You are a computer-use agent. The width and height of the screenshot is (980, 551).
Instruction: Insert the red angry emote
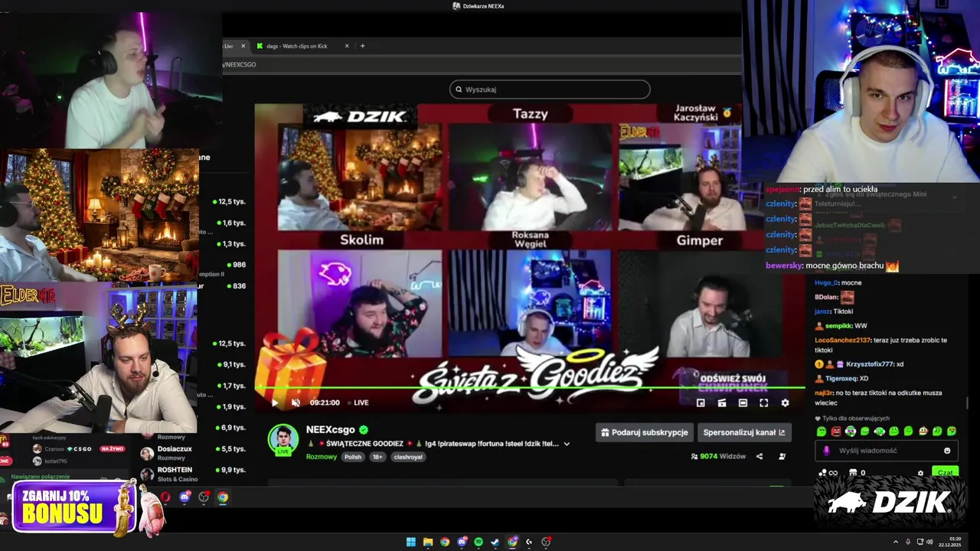(x=836, y=432)
